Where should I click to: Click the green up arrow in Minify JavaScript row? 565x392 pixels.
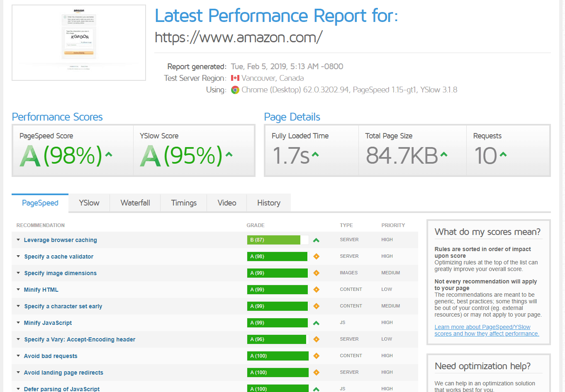316,323
